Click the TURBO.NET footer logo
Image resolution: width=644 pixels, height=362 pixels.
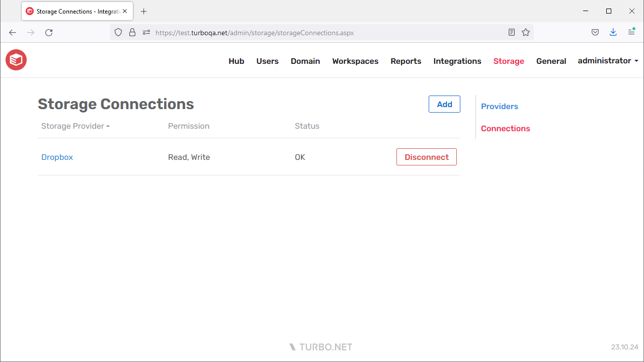[321, 347]
